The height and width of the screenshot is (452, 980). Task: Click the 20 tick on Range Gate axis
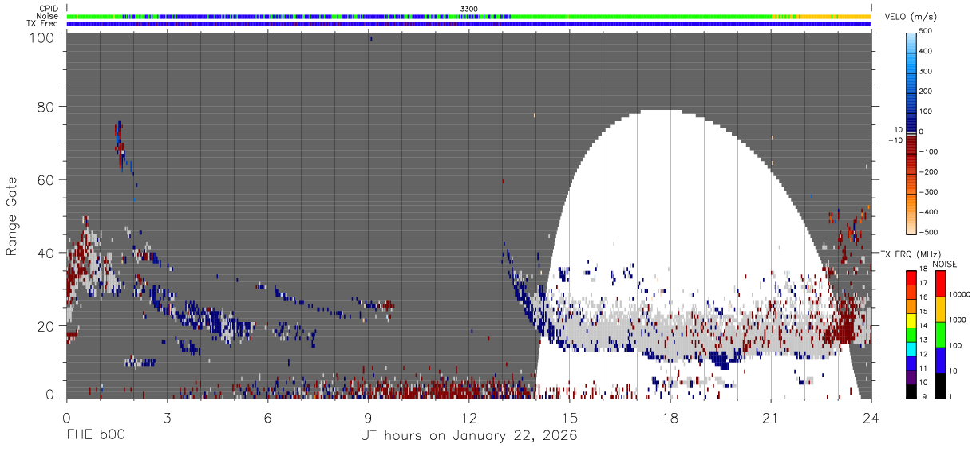47,326
